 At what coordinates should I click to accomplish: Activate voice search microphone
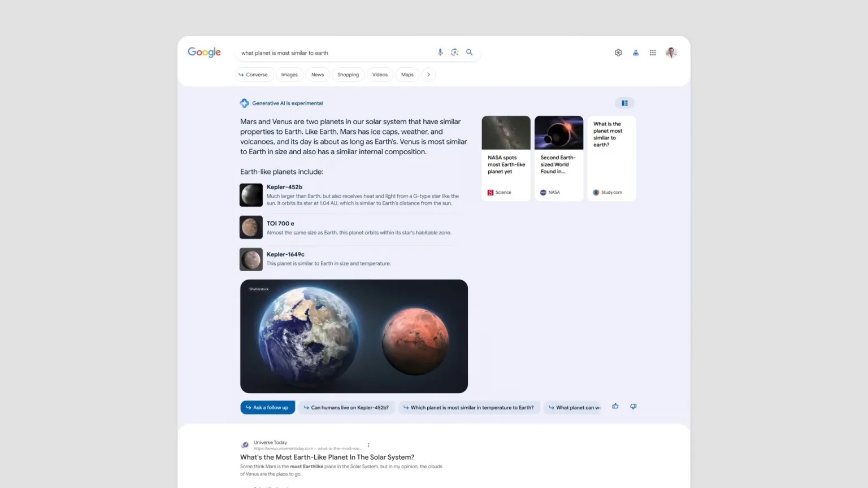tap(440, 52)
